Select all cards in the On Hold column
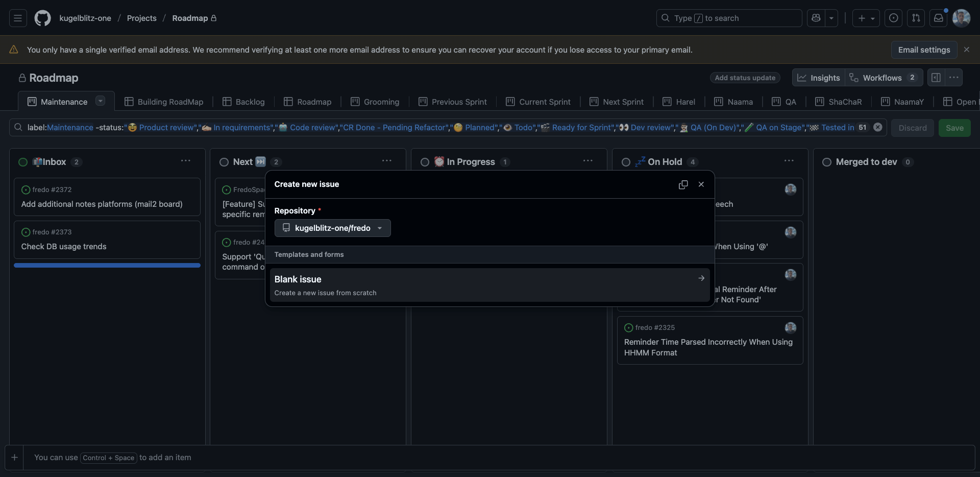The width and height of the screenshot is (980, 477). [625, 162]
